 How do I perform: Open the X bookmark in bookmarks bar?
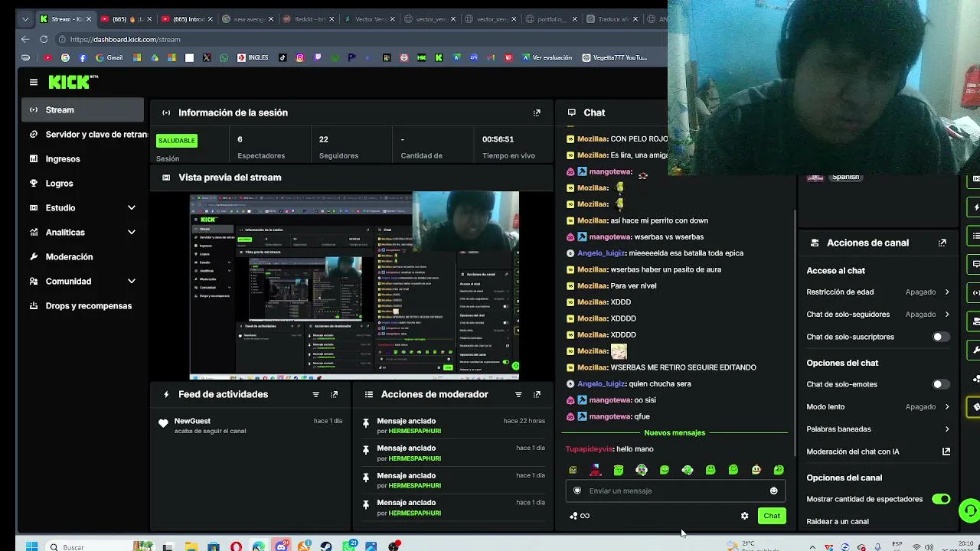pos(207,57)
